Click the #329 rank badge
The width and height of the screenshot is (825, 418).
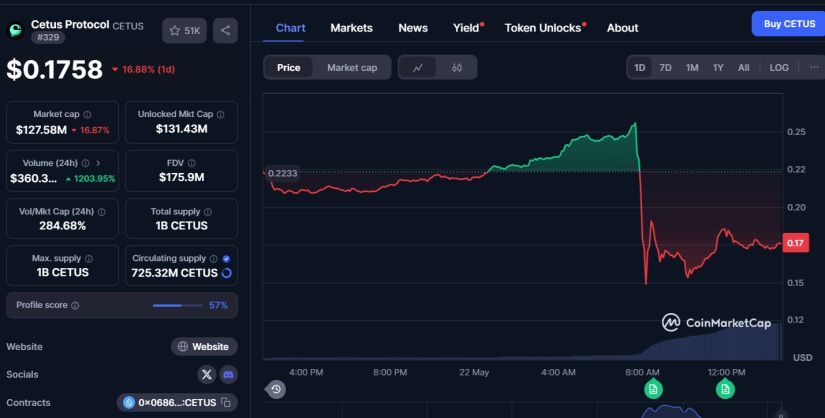48,37
